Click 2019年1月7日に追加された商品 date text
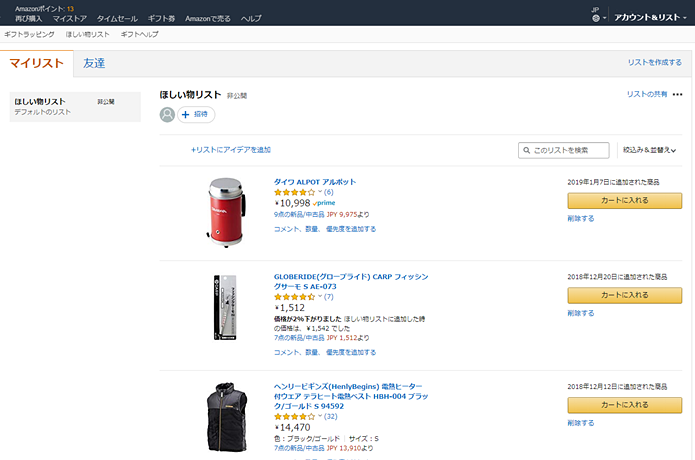The width and height of the screenshot is (695, 460). pyautogui.click(x=613, y=182)
